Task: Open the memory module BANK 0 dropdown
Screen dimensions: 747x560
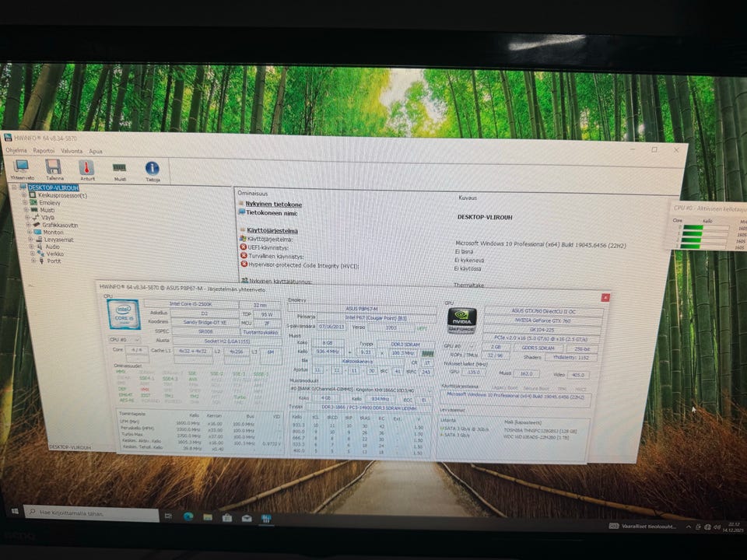Action: 360,389
